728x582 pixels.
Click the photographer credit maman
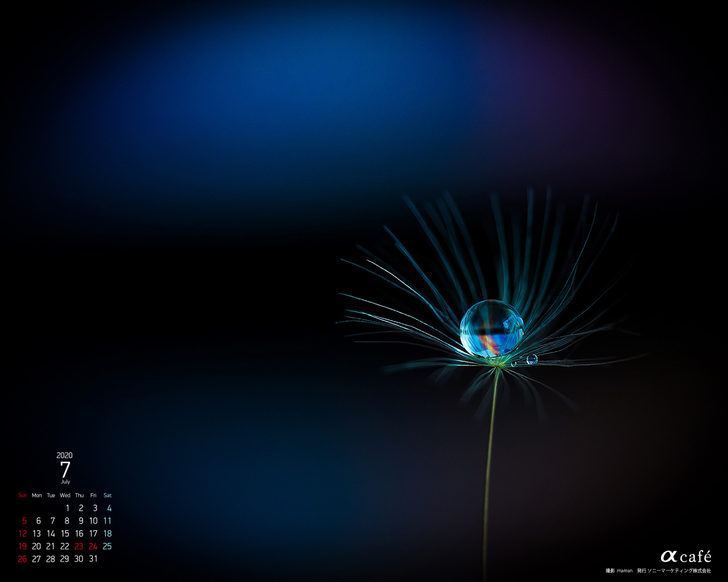[x=624, y=571]
